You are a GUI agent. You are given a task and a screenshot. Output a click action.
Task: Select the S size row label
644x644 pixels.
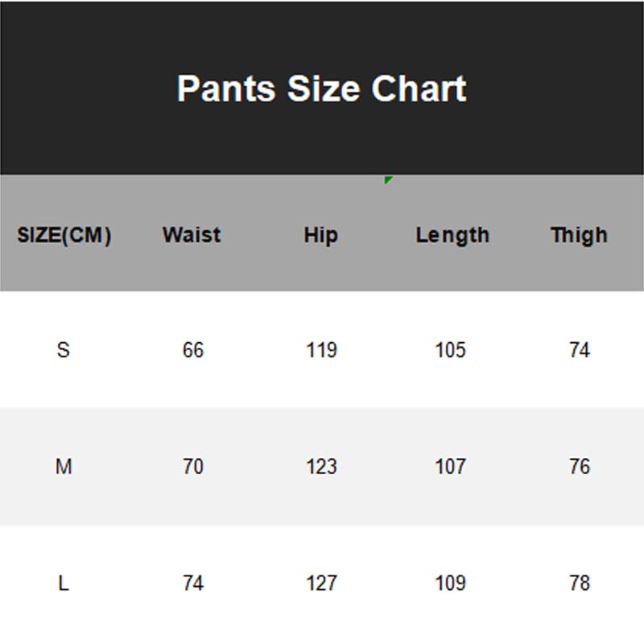point(64,350)
